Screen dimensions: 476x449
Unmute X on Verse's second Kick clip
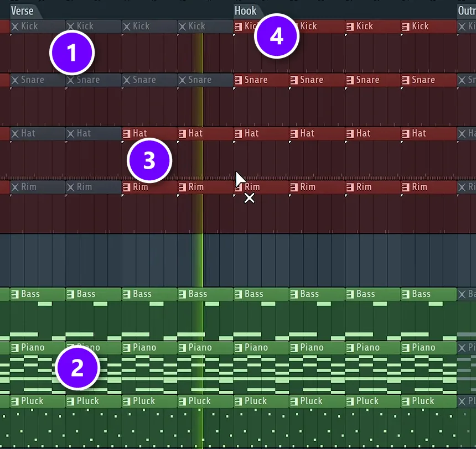70,27
